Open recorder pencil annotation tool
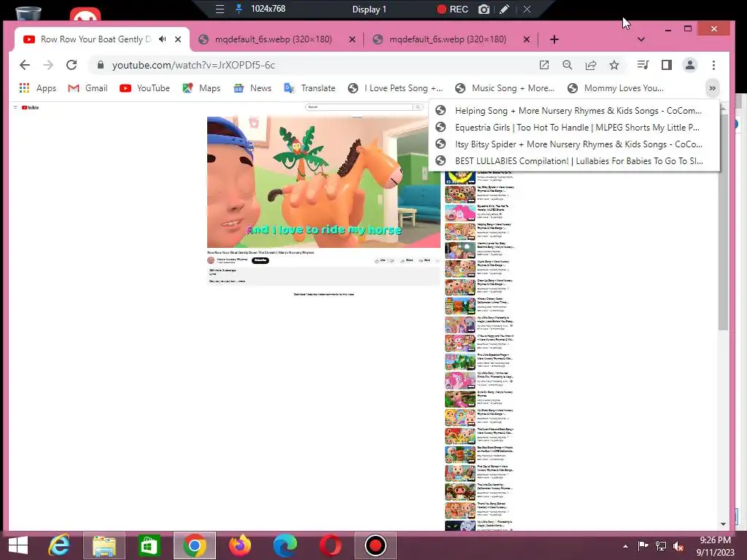The width and height of the screenshot is (747, 560). coord(505,9)
